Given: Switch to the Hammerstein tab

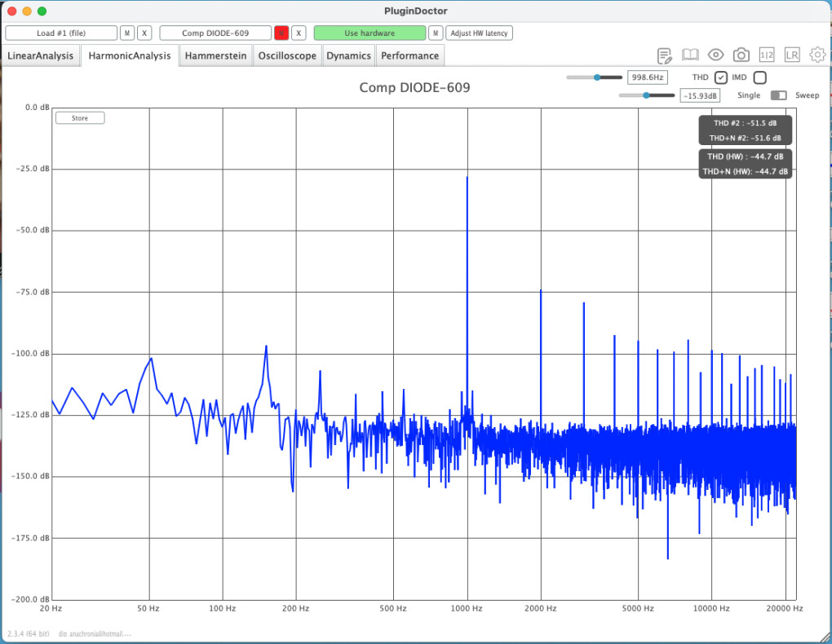Looking at the screenshot, I should coord(216,55).
